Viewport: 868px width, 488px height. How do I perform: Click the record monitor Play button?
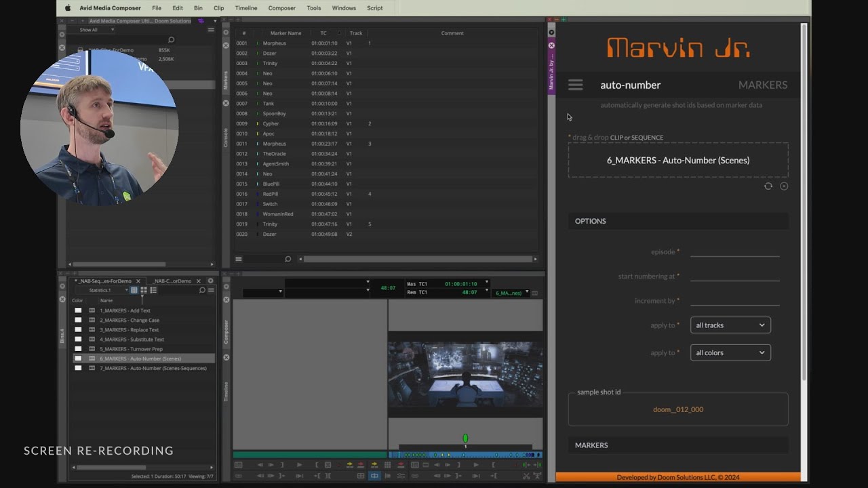coord(476,465)
